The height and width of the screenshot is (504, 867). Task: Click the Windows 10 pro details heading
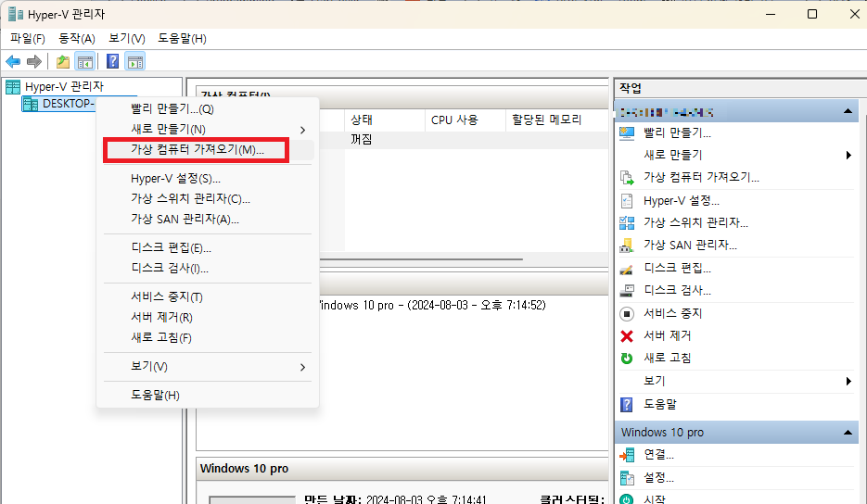[x=245, y=469]
